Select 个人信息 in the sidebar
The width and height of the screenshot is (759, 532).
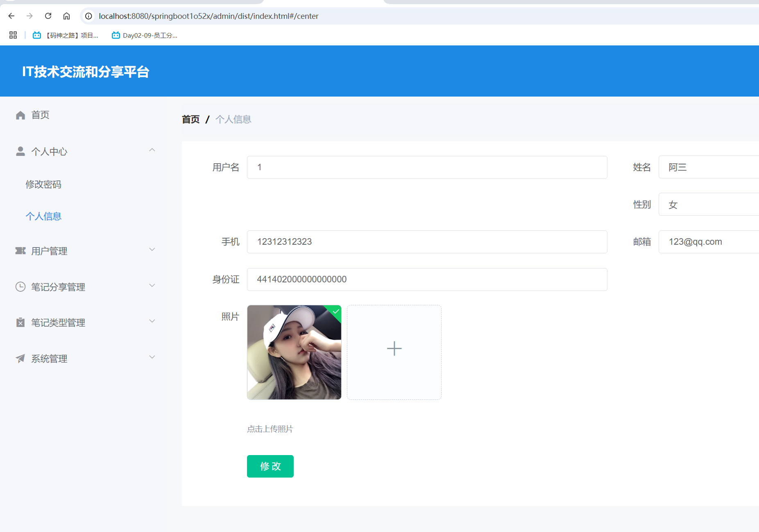pyautogui.click(x=43, y=216)
